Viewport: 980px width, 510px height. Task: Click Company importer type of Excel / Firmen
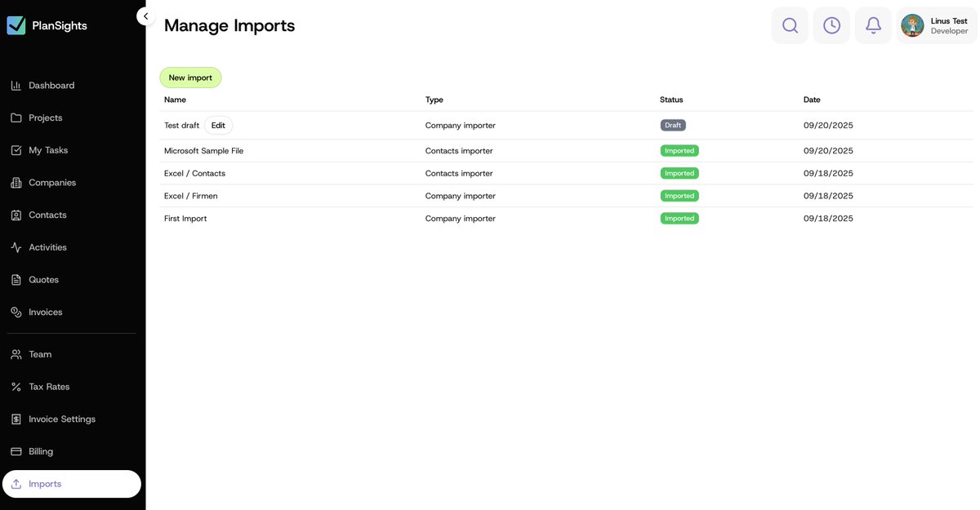pos(461,196)
